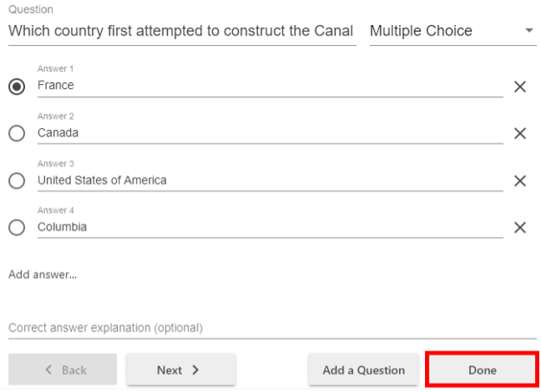
Task: Edit the Answer 3 text field
Action: (268, 180)
